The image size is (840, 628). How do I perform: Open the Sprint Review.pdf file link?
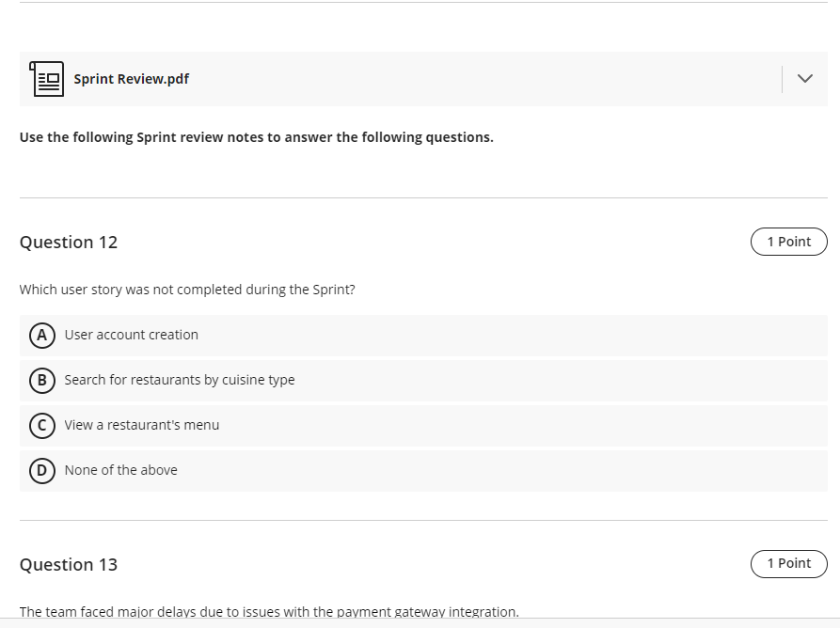point(132,79)
